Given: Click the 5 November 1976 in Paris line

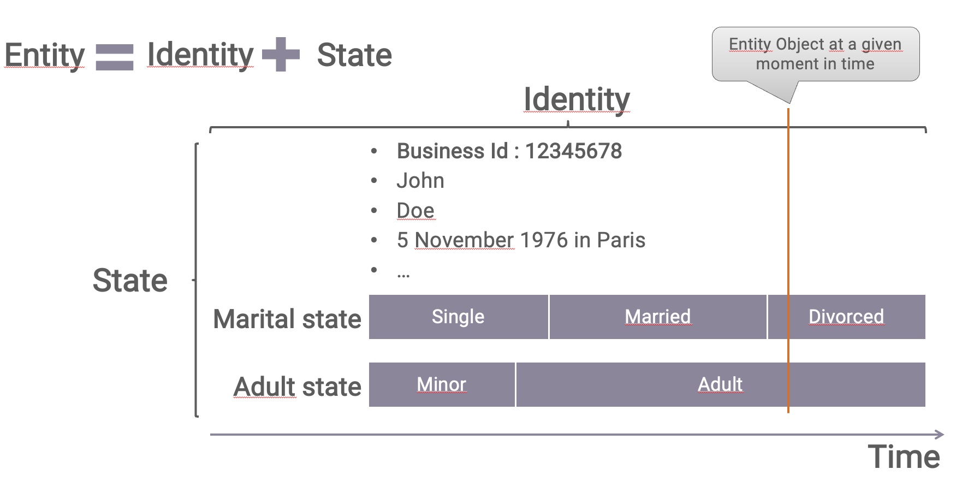Looking at the screenshot, I should click(x=521, y=240).
